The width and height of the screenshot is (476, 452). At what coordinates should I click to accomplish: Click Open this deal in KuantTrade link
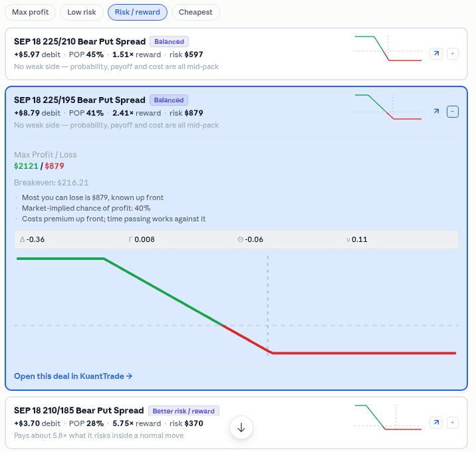(73, 376)
